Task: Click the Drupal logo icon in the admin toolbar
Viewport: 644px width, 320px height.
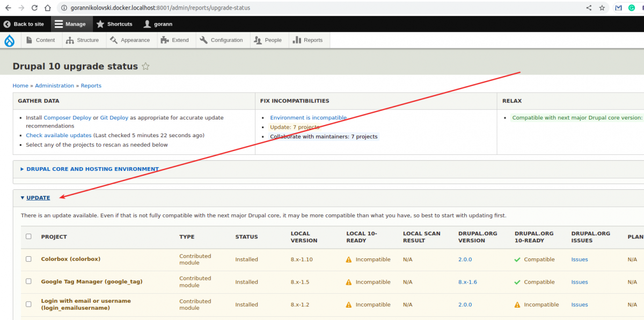Action: pos(10,40)
